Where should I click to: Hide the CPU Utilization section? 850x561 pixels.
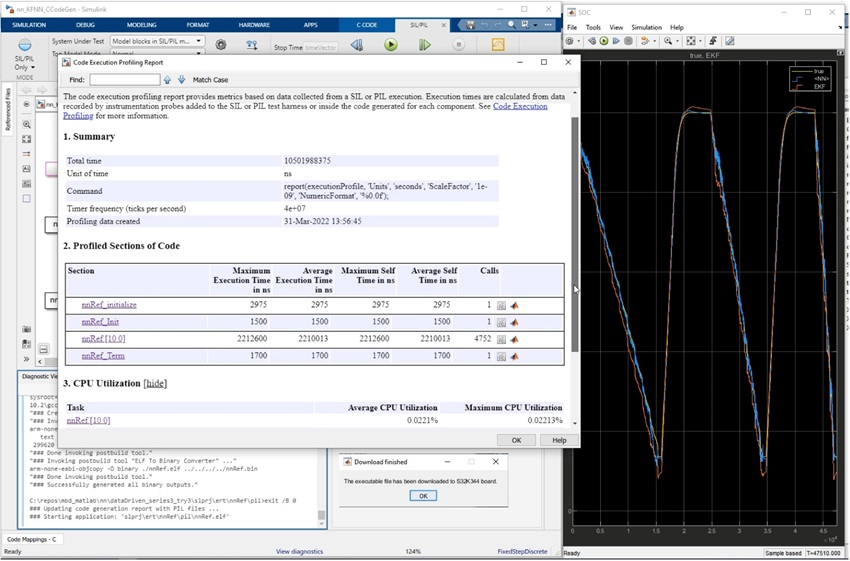pos(155,383)
